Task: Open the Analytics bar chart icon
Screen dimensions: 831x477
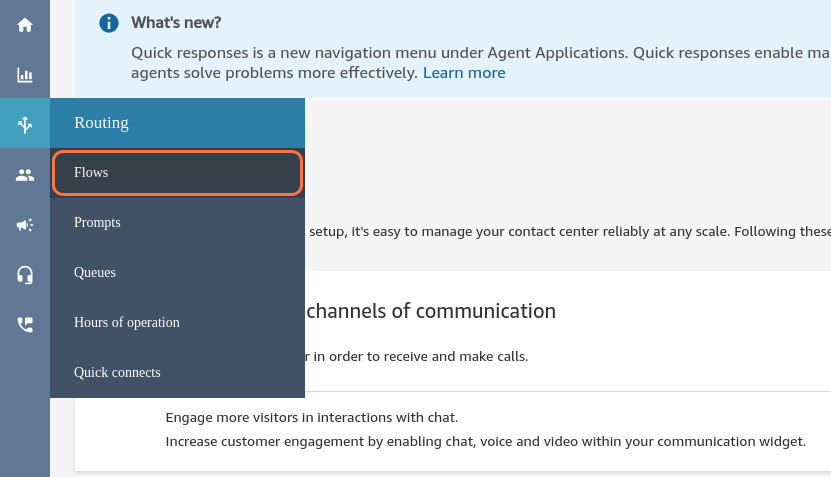Action: click(x=25, y=75)
